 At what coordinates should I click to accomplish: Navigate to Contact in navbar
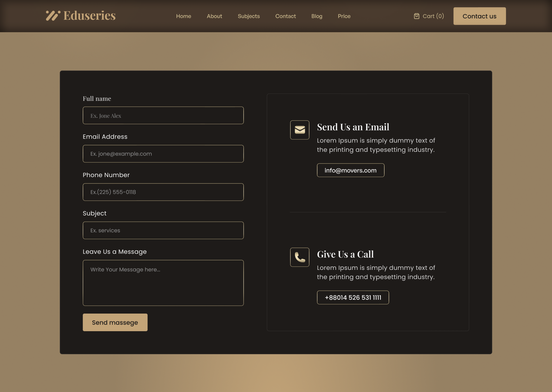[x=285, y=16]
